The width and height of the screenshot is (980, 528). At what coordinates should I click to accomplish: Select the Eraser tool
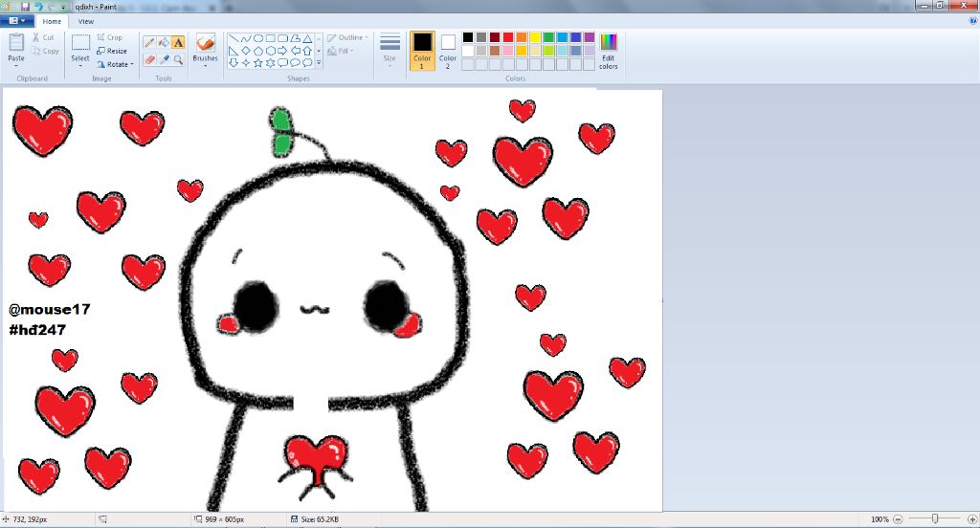149,59
